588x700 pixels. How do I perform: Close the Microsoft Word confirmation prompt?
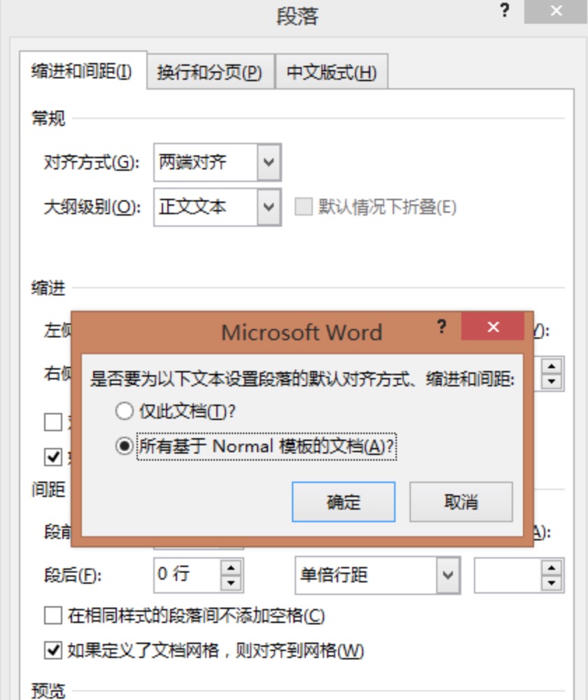pos(492,327)
